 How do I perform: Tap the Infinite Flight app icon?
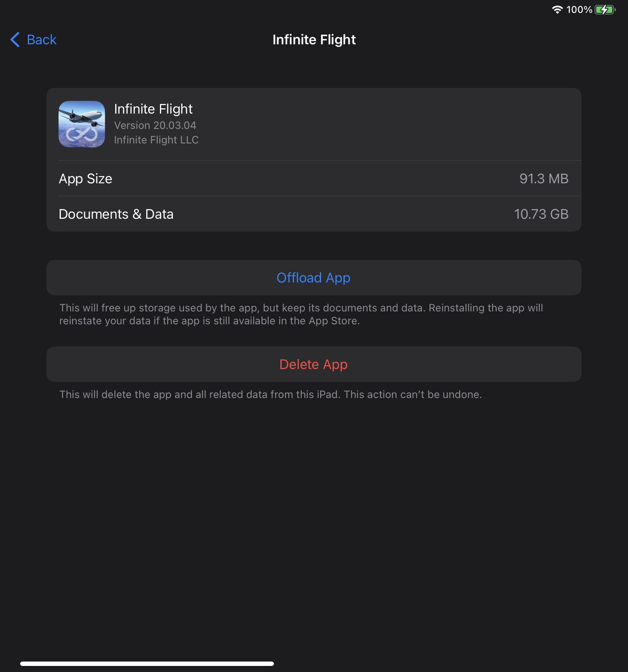coord(82,124)
